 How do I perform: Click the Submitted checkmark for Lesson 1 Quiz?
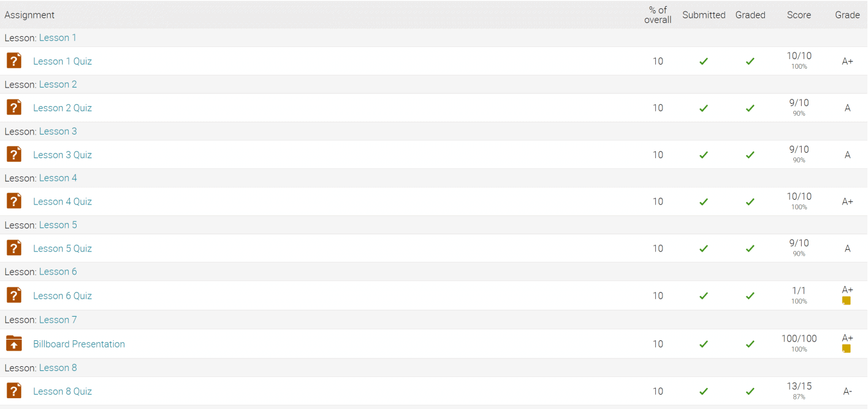[703, 61]
